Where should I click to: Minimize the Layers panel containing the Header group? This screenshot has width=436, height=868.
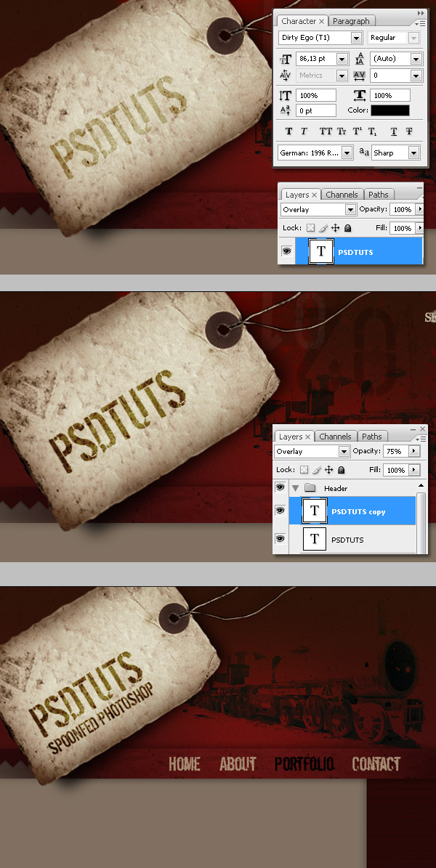click(x=413, y=429)
